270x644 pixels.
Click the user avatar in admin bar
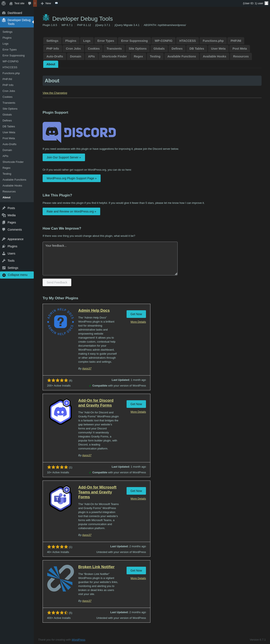266,3
